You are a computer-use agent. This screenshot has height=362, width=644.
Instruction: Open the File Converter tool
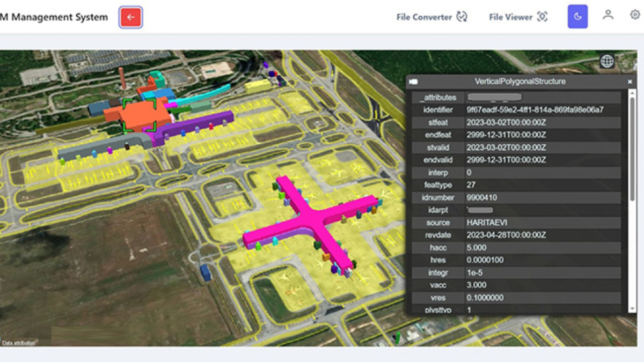click(431, 17)
